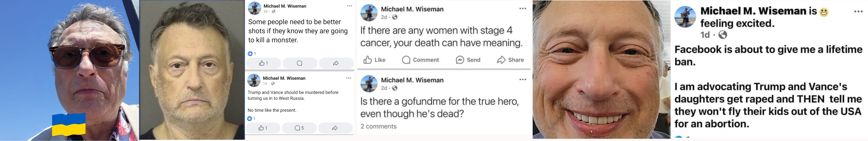The image size is (868, 141).
Task: Click the comment button showing 5 comments
Action: pos(299,128)
